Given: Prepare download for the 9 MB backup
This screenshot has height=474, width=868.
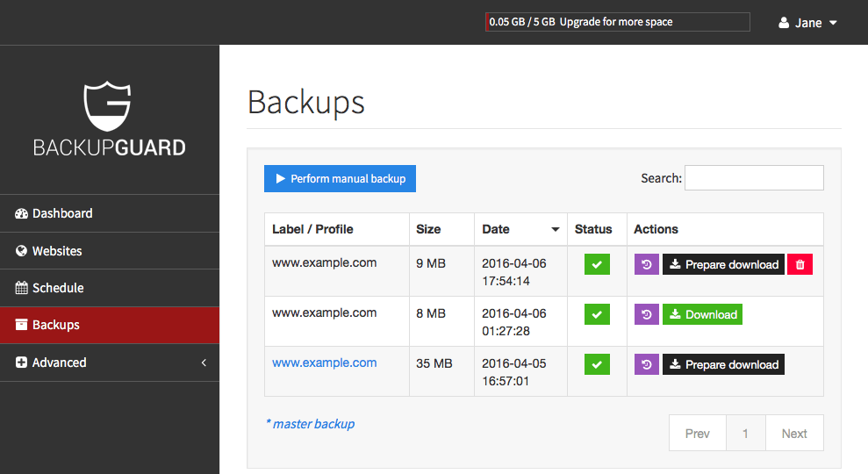Looking at the screenshot, I should tap(723, 265).
